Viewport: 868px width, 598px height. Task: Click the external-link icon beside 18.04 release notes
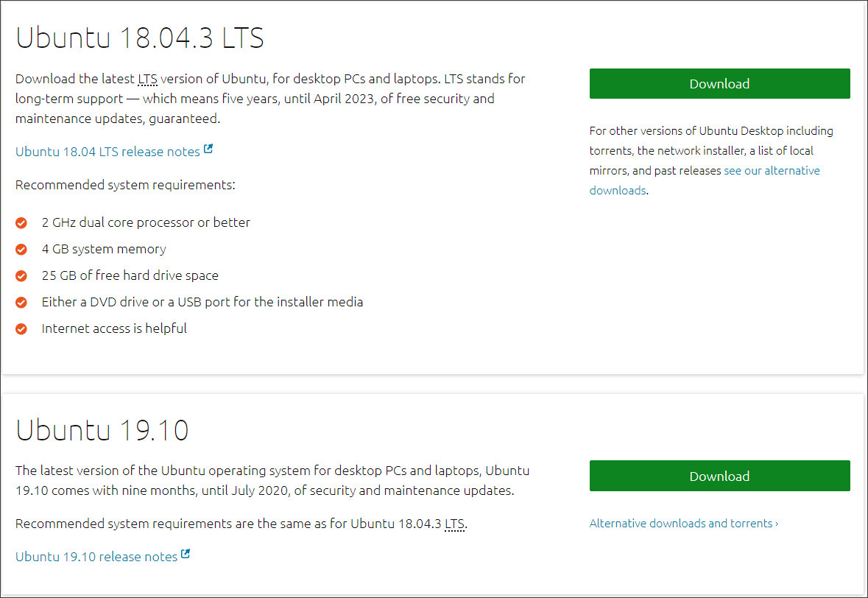tap(208, 149)
